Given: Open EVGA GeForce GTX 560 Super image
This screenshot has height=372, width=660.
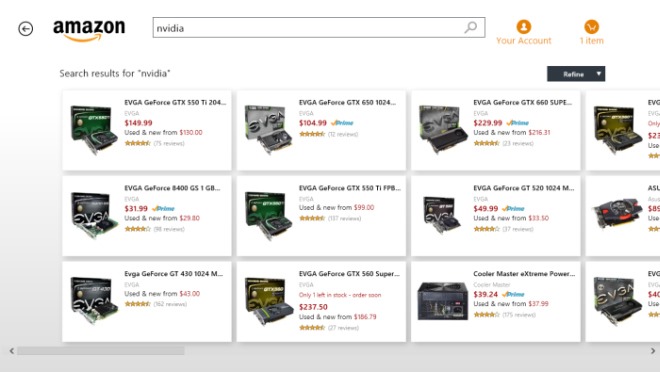Looking at the screenshot, I should [268, 300].
